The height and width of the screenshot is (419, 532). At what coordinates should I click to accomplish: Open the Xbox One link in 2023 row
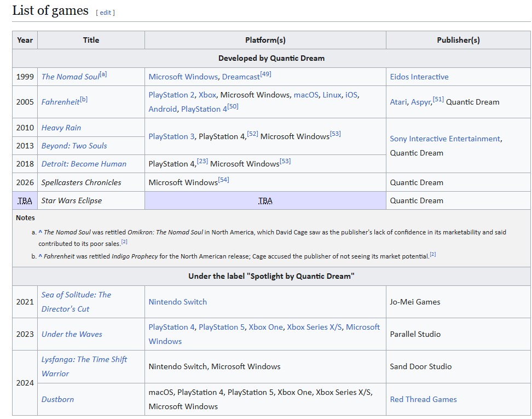pos(265,327)
